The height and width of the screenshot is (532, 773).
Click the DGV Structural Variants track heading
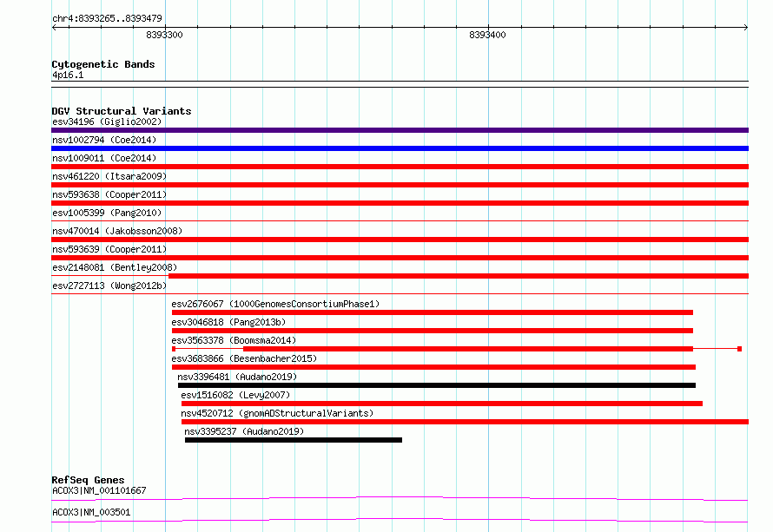point(122,111)
